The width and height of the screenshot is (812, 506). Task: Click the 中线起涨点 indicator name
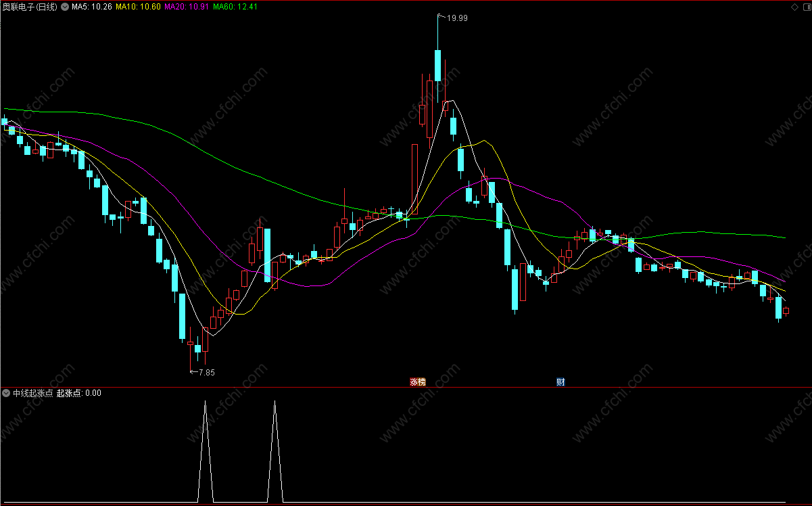32,392
